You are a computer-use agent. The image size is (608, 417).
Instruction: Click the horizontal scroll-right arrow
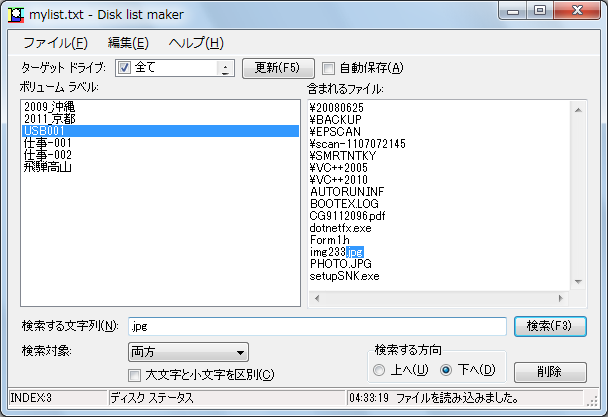pos(561,298)
